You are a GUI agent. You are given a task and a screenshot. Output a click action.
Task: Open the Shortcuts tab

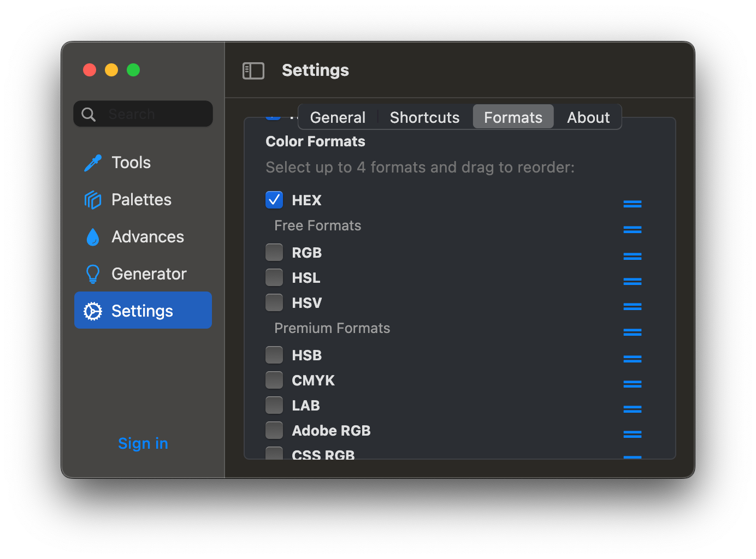tap(424, 117)
